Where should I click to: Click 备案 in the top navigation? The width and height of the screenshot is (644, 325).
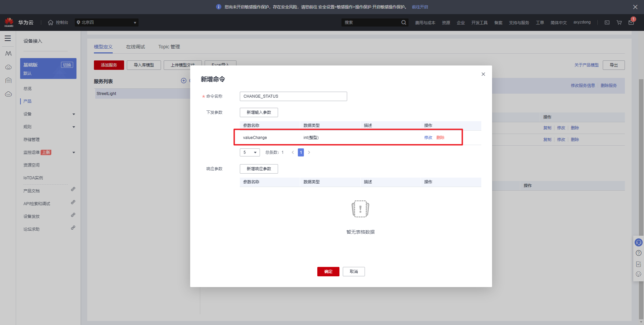tap(498, 22)
